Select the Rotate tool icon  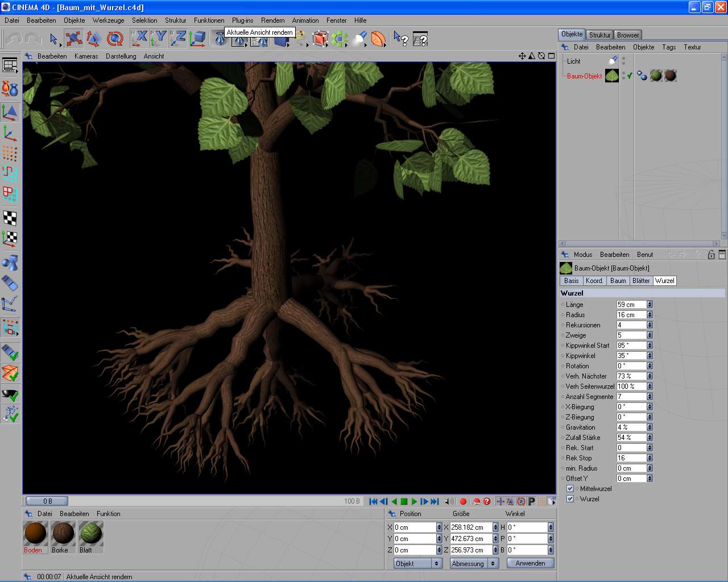point(115,39)
